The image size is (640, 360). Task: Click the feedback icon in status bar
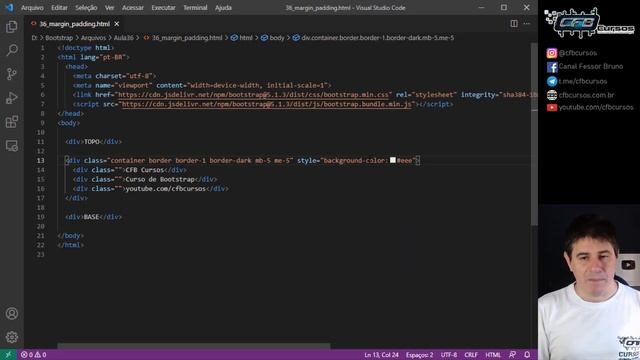click(x=512, y=355)
